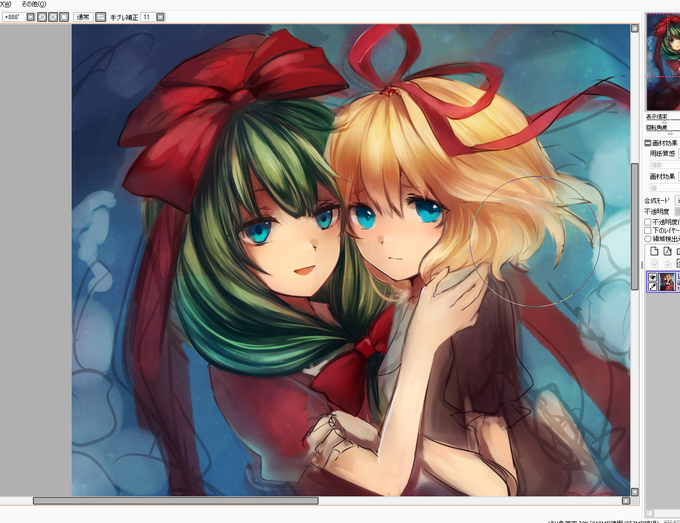680x523 pixels.
Task: Select the 領域検出元 selection source radio
Action: point(648,239)
